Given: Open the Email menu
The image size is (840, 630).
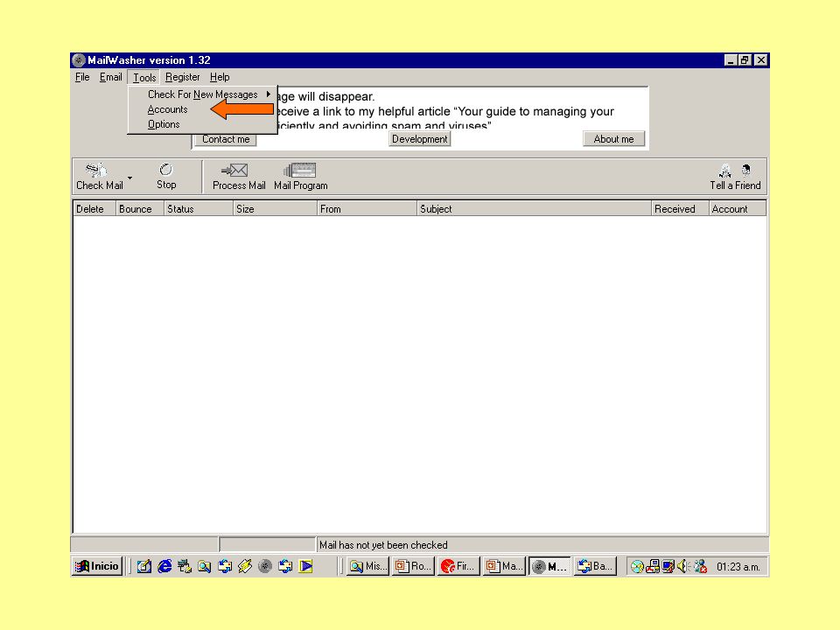Looking at the screenshot, I should coord(111,77).
